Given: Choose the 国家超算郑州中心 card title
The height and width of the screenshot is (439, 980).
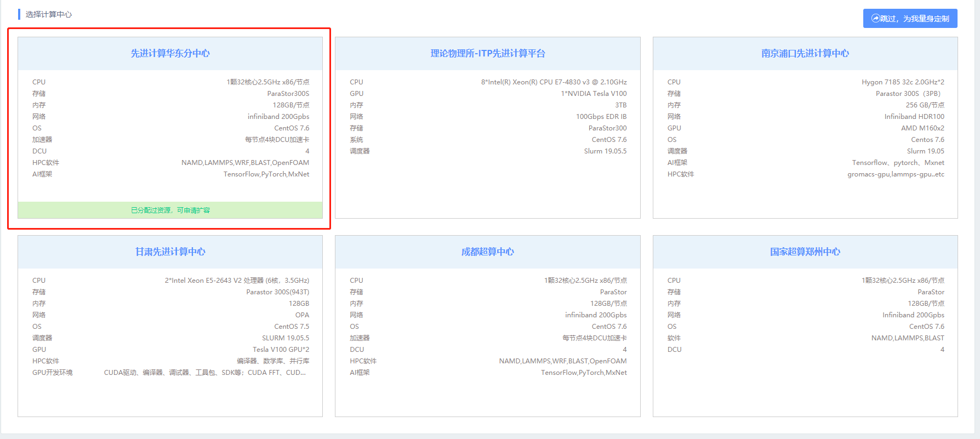Looking at the screenshot, I should pos(805,252).
